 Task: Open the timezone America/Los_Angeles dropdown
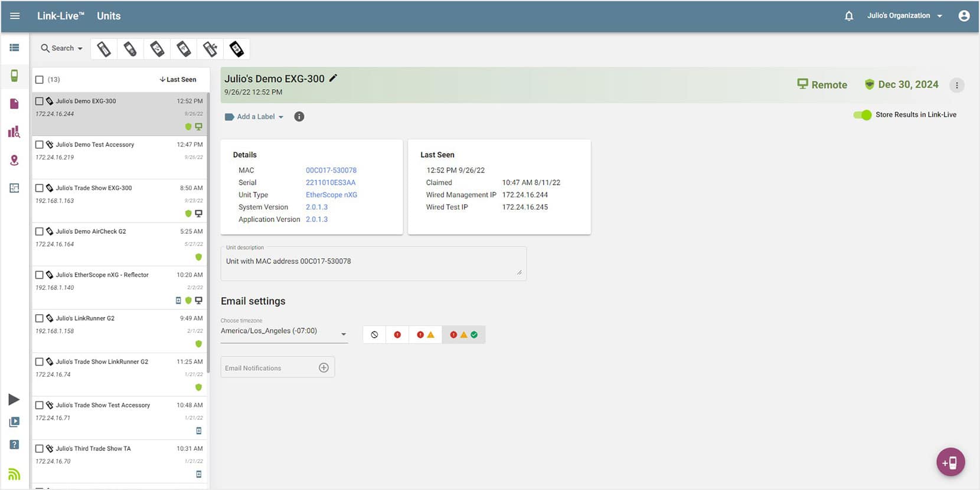point(283,332)
